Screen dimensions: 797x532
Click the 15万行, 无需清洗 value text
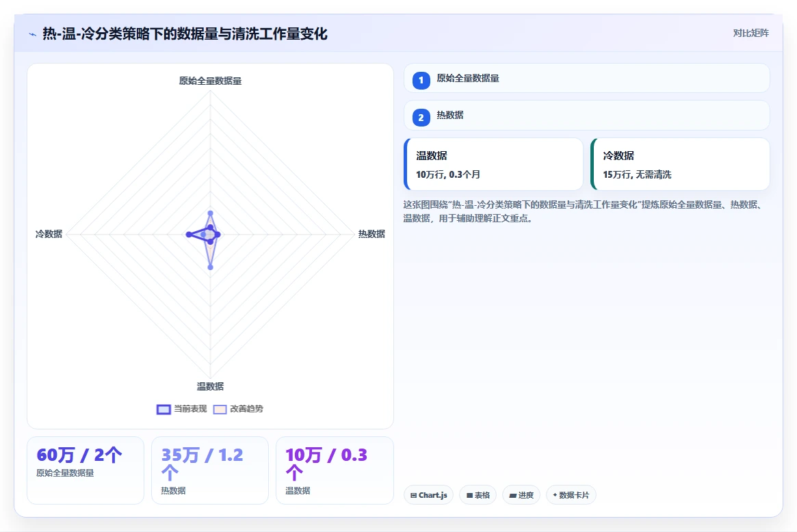pos(637,174)
